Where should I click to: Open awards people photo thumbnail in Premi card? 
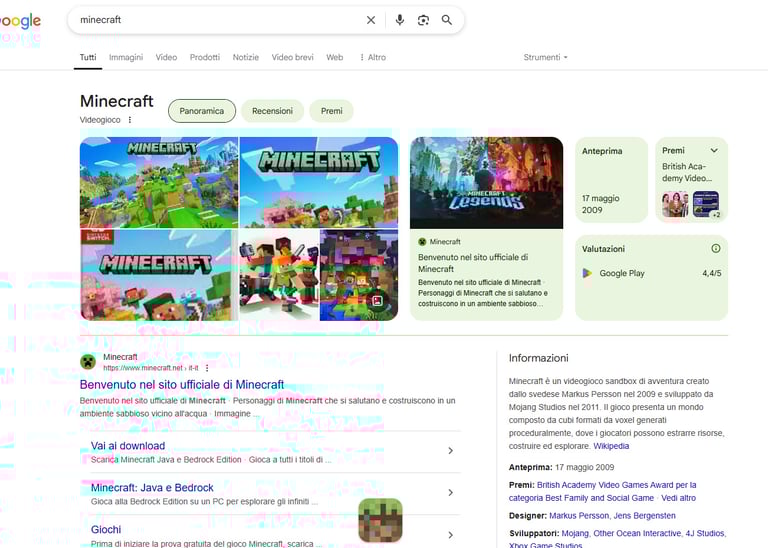[x=675, y=205]
